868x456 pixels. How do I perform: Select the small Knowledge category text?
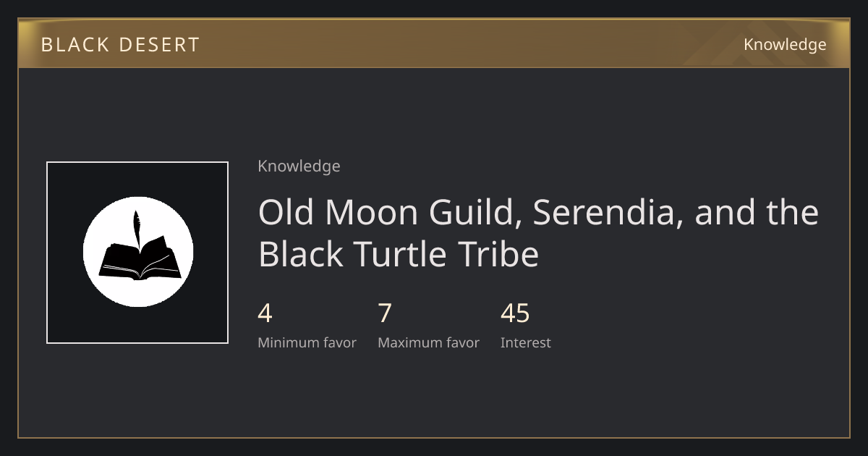[299, 166]
